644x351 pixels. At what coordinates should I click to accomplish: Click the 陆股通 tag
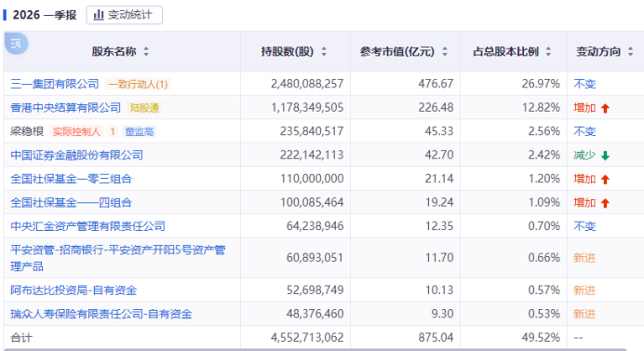(x=144, y=108)
